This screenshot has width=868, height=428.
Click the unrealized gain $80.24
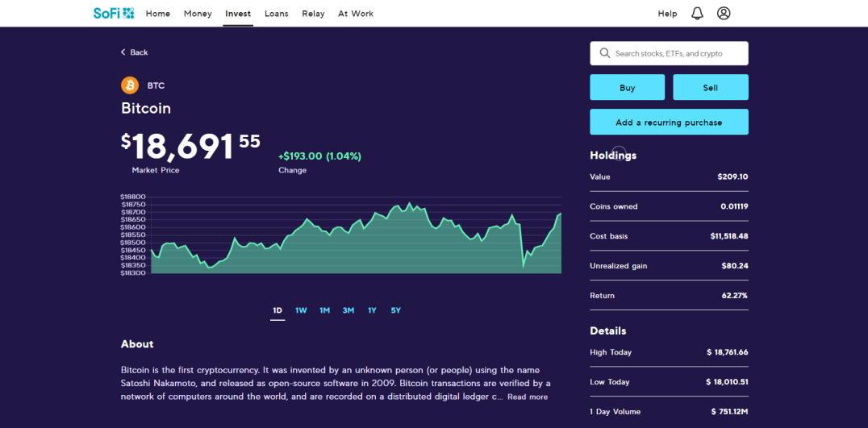735,266
